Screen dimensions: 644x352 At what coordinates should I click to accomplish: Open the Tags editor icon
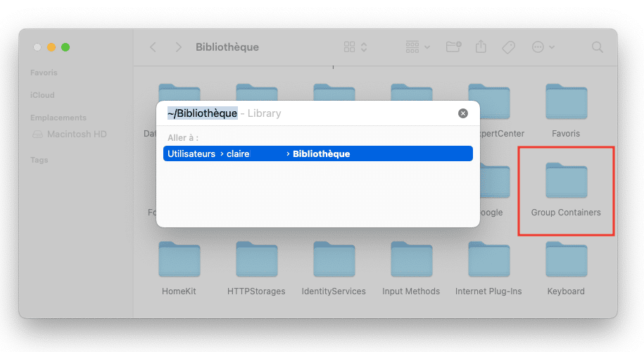[x=508, y=47]
